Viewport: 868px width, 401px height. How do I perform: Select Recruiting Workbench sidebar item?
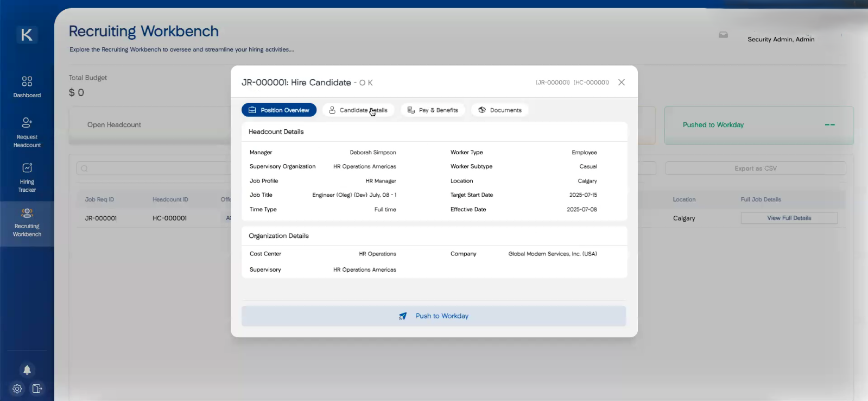pos(27,223)
